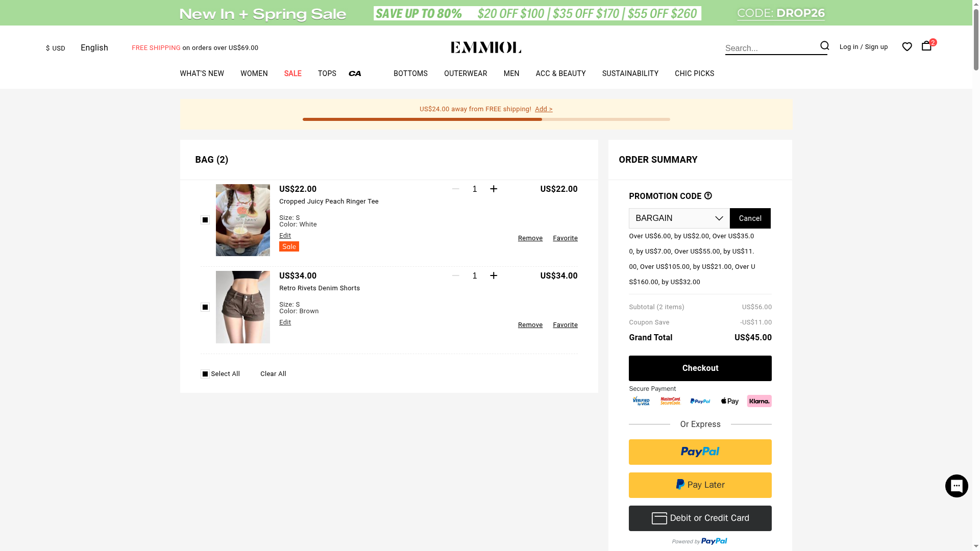The image size is (980, 551).
Task: Open the English language selector
Action: point(94,48)
